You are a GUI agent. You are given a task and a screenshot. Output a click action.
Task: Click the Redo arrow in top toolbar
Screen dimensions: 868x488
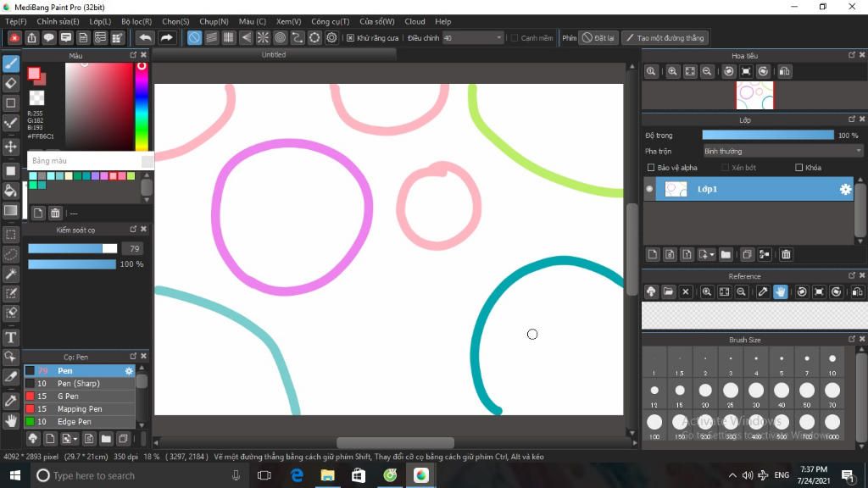pyautogui.click(x=166, y=37)
